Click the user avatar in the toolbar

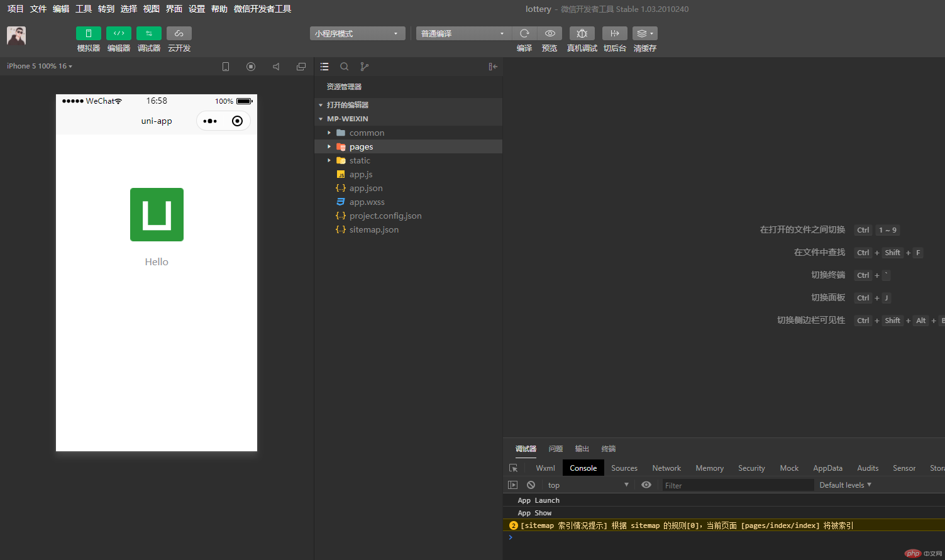(16, 36)
